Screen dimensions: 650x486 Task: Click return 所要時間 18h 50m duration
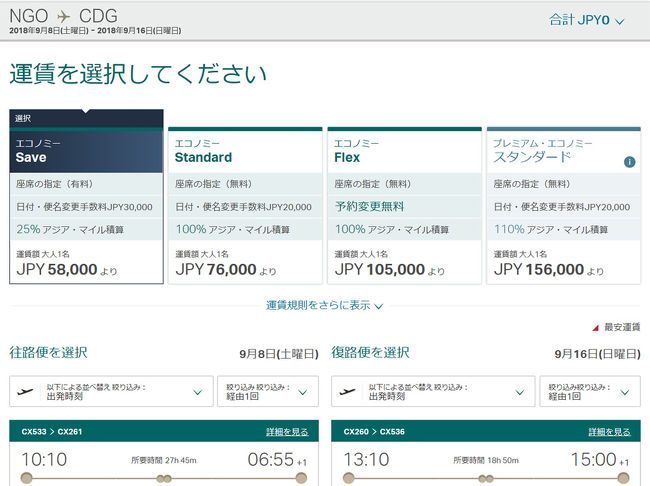[486, 460]
